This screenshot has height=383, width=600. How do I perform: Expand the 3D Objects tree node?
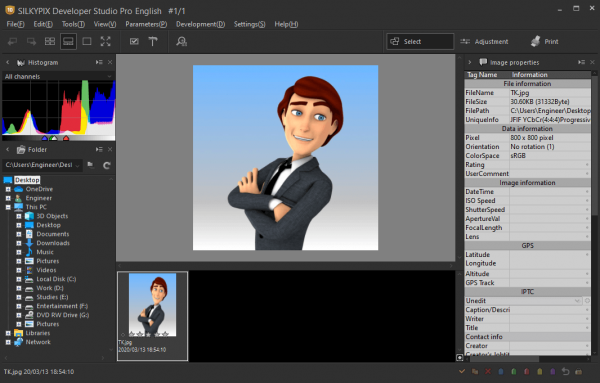[19, 216]
